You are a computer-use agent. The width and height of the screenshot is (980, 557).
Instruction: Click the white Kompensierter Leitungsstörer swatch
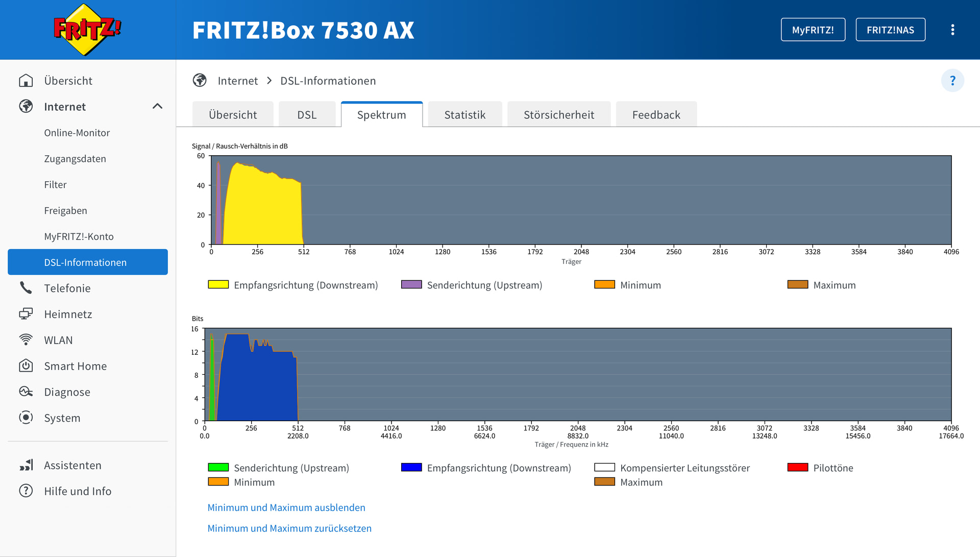pyautogui.click(x=604, y=467)
